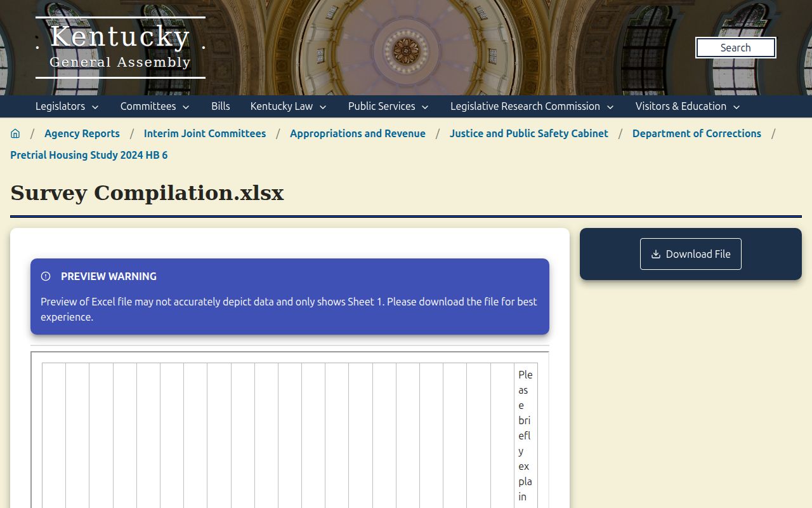Open the Public Services menu
The image size is (812, 508).
click(389, 106)
